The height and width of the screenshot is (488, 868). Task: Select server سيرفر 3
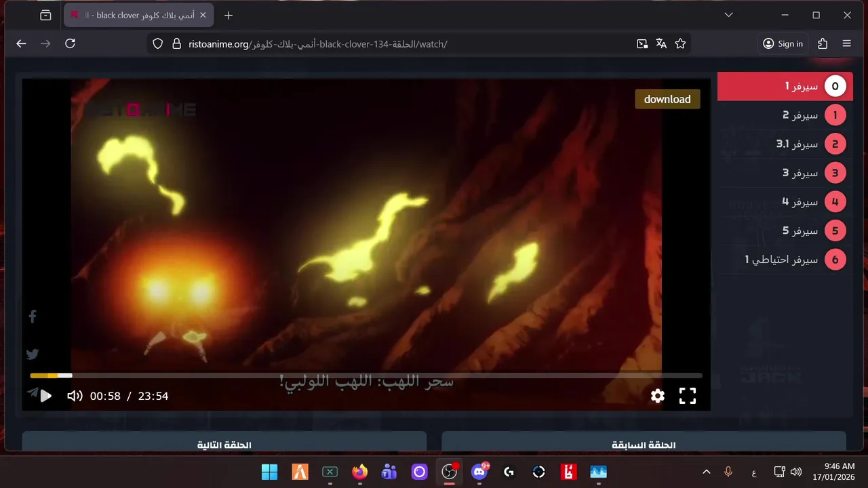coord(785,173)
